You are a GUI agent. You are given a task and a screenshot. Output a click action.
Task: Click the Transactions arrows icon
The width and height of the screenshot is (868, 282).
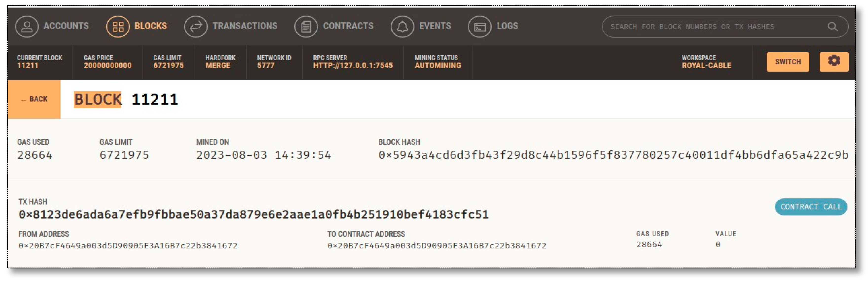click(x=196, y=26)
